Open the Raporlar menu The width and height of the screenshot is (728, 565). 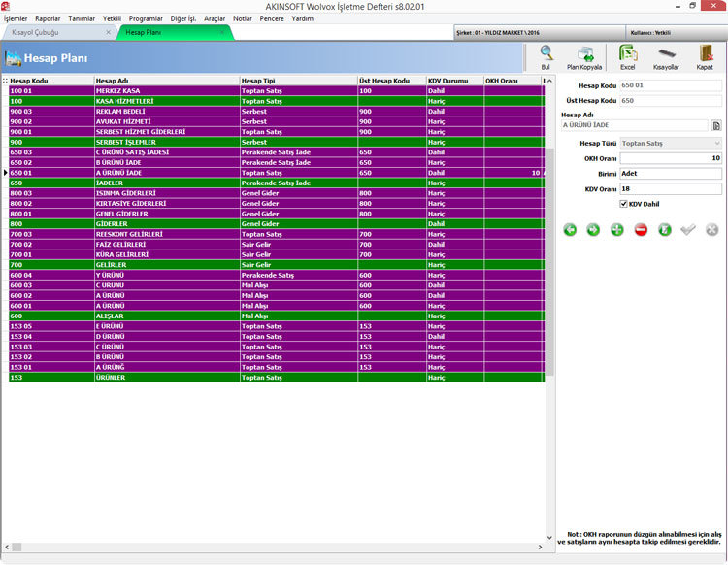48,18
